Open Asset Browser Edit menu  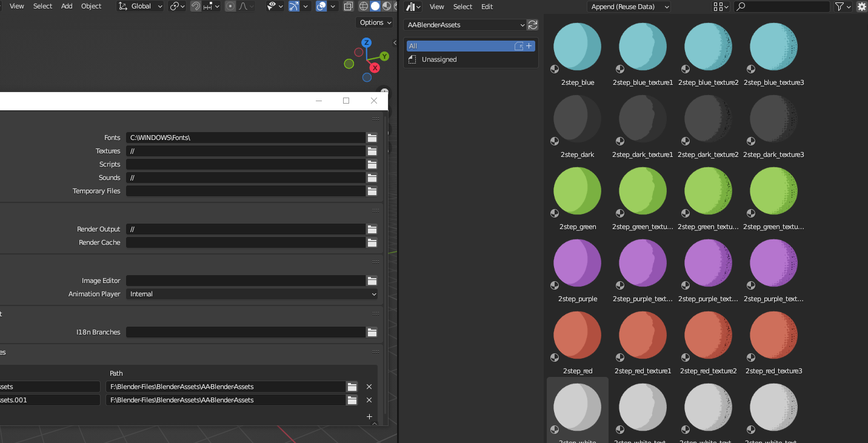pos(487,7)
